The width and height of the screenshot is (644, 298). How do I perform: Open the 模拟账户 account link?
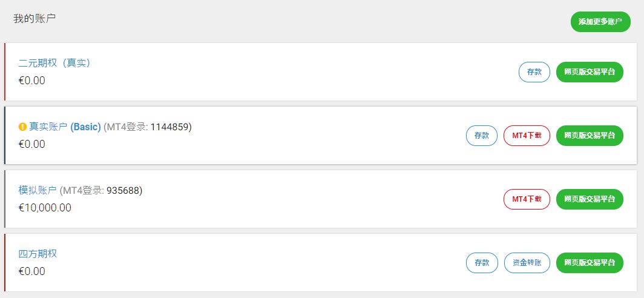point(38,190)
